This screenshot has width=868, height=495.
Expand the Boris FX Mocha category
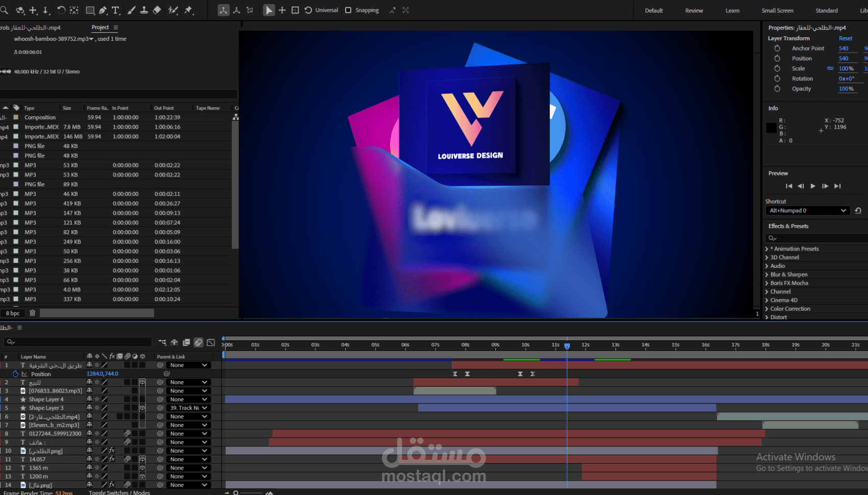tap(767, 283)
